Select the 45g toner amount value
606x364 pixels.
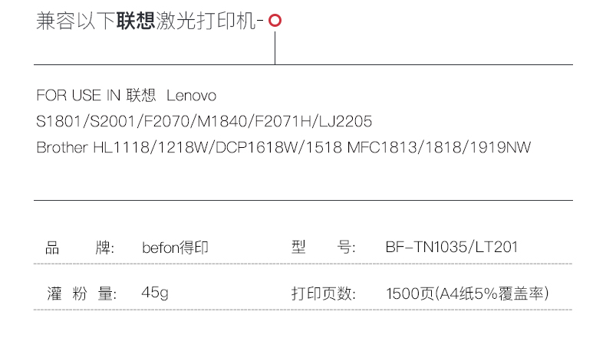(155, 293)
